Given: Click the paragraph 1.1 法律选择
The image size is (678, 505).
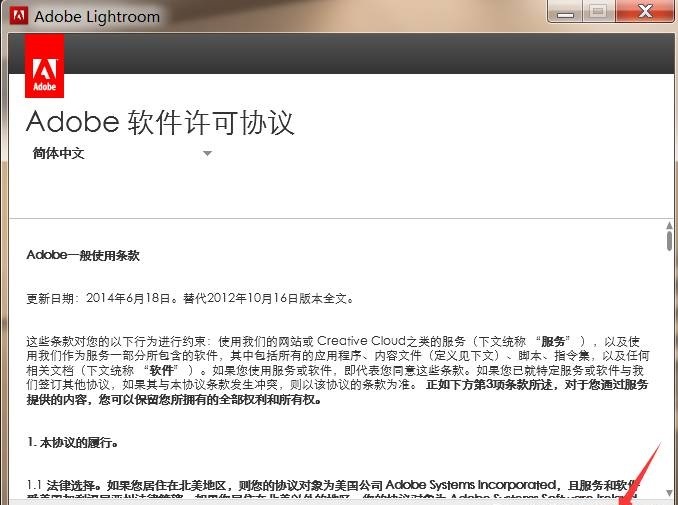Looking at the screenshot, I should click(333, 490).
